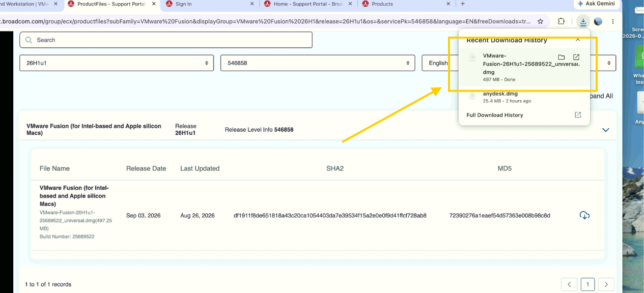Open the Chrome profile avatar

coord(598,21)
